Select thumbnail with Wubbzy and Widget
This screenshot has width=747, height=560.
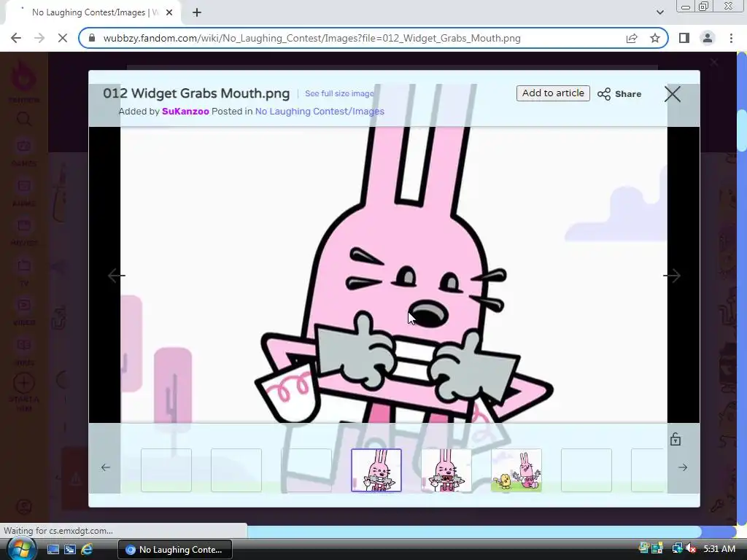pos(516,470)
